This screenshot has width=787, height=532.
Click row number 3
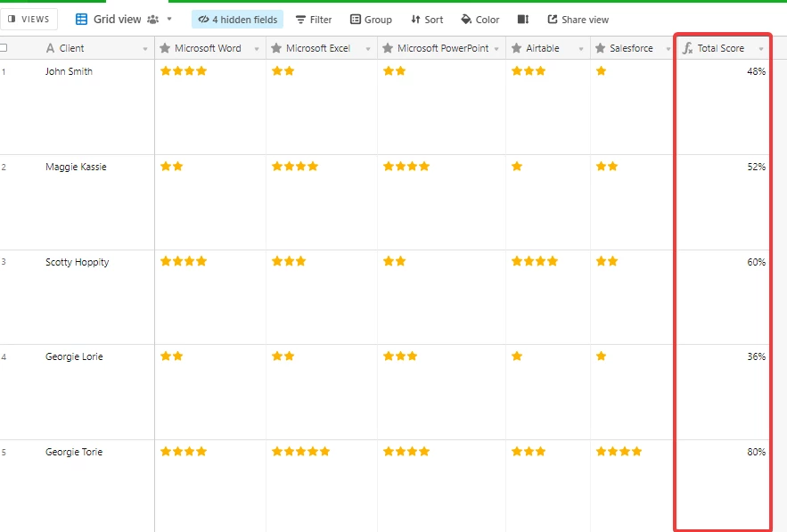4,262
